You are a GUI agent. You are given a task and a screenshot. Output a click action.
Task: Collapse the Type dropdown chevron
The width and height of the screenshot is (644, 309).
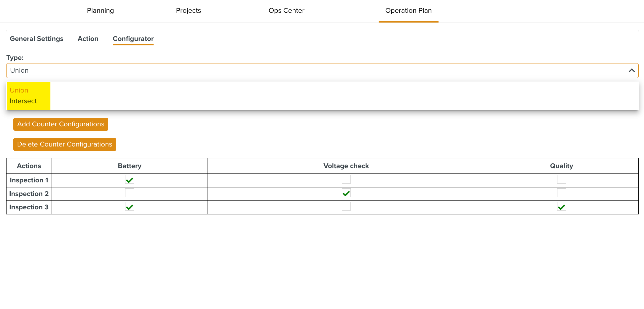point(632,71)
